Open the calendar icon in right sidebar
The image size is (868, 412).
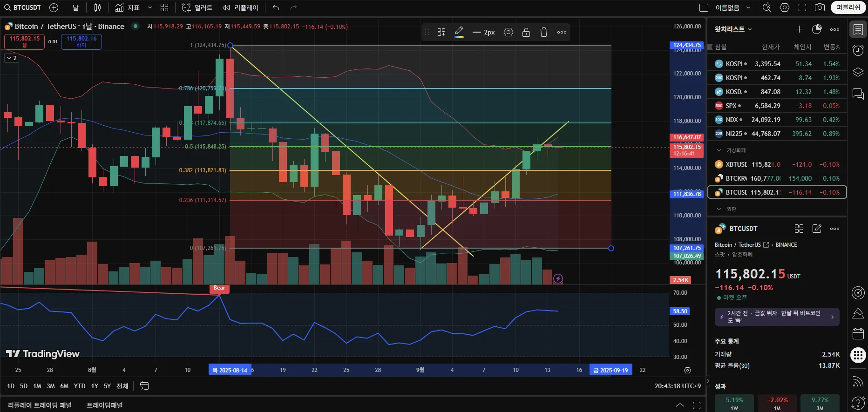pos(858,333)
